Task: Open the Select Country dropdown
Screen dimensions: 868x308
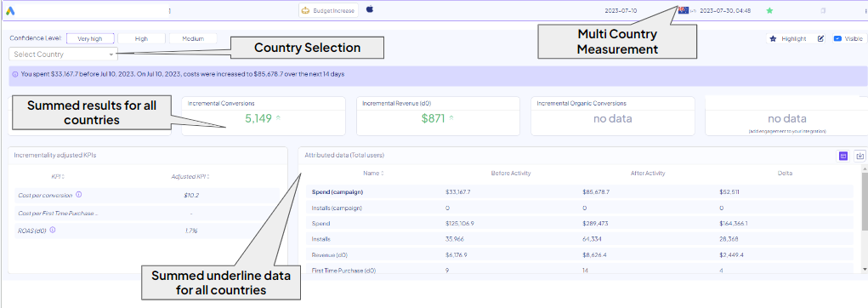Action: [x=63, y=54]
